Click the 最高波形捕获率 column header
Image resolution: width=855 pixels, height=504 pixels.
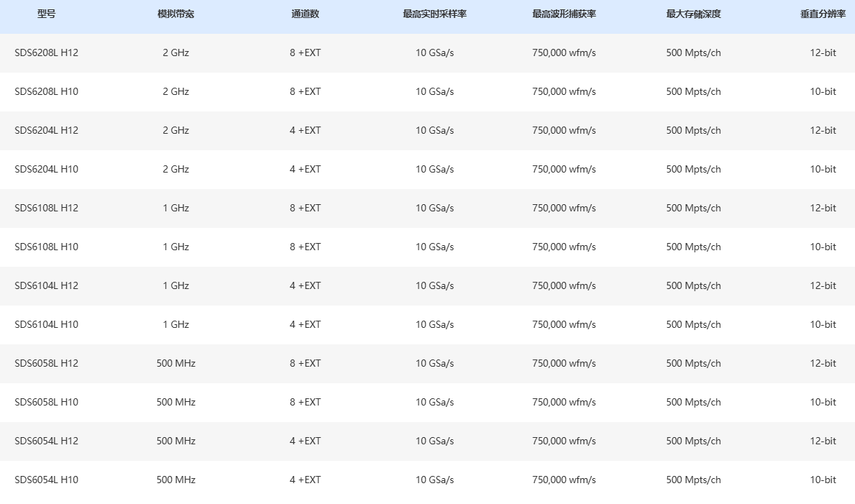click(564, 14)
